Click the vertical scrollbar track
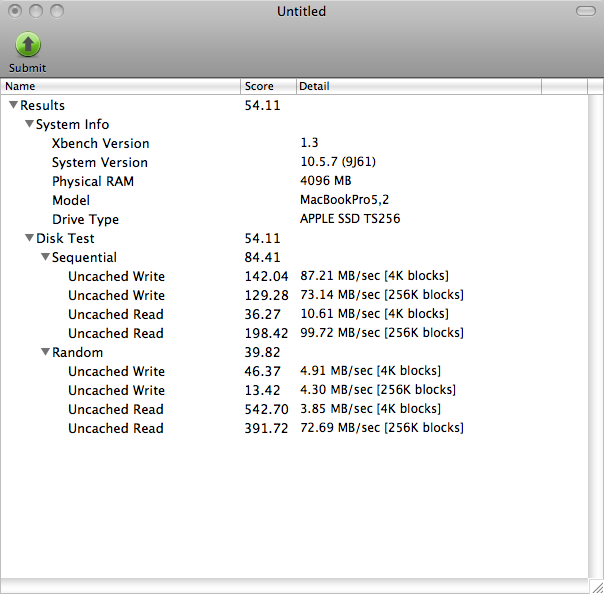604x594 pixels. [596, 336]
